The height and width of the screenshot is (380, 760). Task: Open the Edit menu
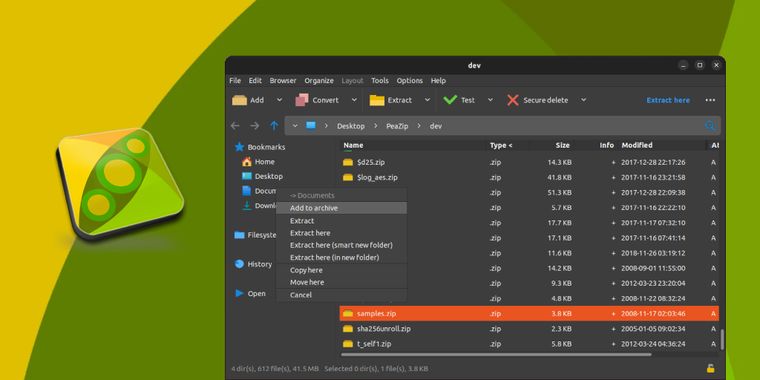pyautogui.click(x=255, y=81)
